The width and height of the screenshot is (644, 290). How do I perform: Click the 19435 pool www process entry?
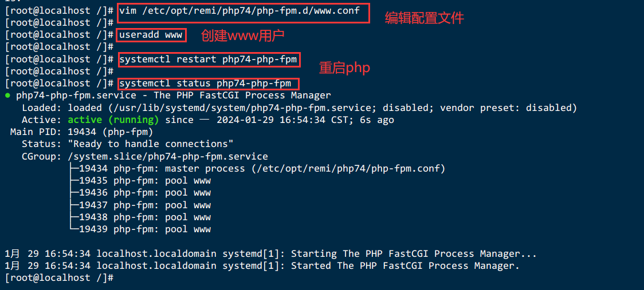pos(140,181)
